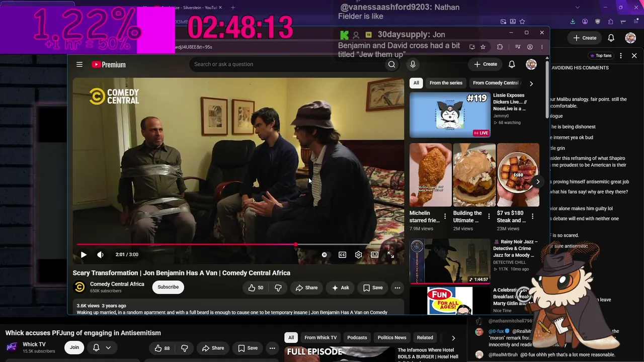The height and width of the screenshot is (362, 644).
Task: Select the 'From the series' chip
Action: 446,83
